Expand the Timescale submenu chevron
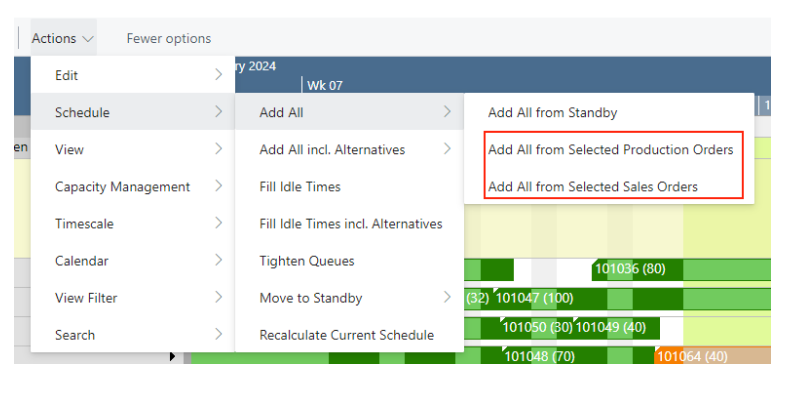 (218, 224)
